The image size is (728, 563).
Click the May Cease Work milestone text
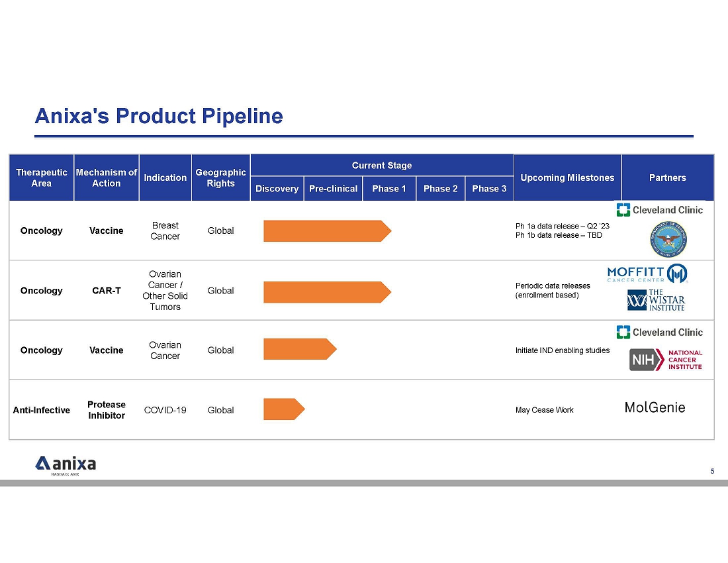pyautogui.click(x=544, y=410)
